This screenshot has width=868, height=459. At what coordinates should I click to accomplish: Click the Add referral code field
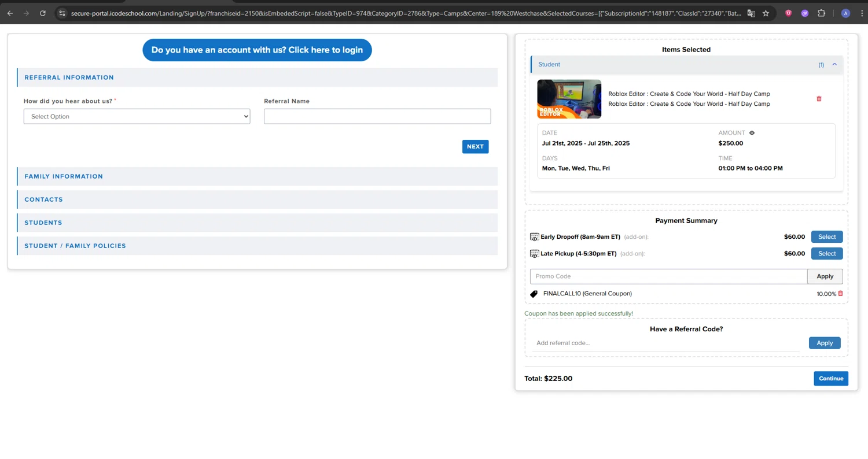click(x=665, y=343)
